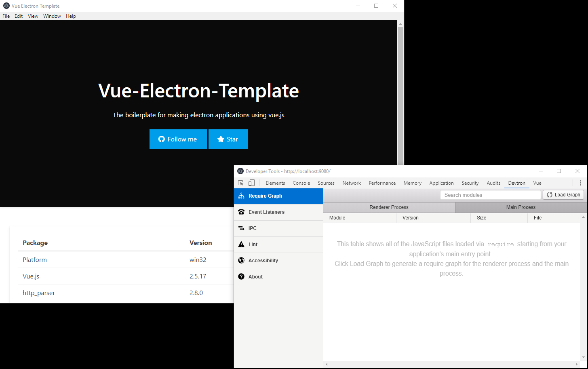Select the inspect element cursor icon in DevTools
Image resolution: width=588 pixels, height=369 pixels.
pyautogui.click(x=241, y=183)
